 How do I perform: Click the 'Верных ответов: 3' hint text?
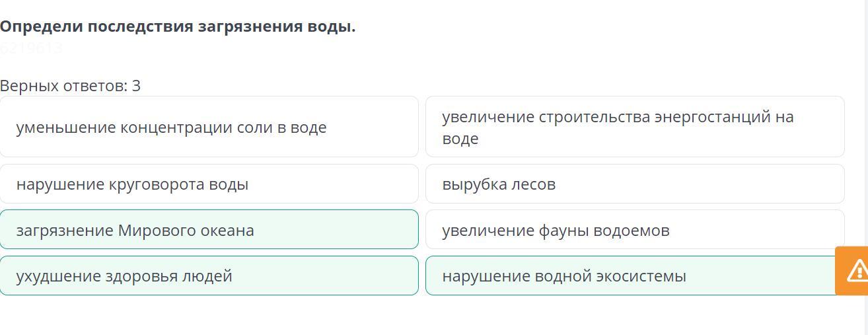[71, 86]
